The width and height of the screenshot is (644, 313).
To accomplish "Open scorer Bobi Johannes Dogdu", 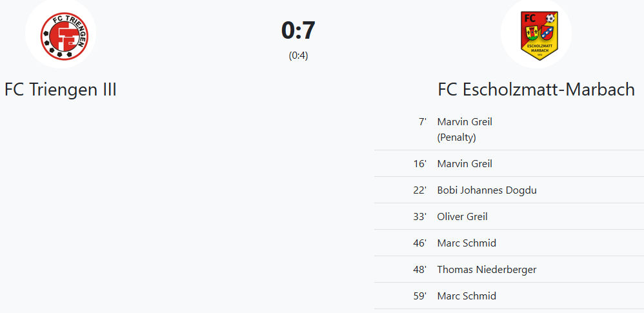I will click(487, 190).
